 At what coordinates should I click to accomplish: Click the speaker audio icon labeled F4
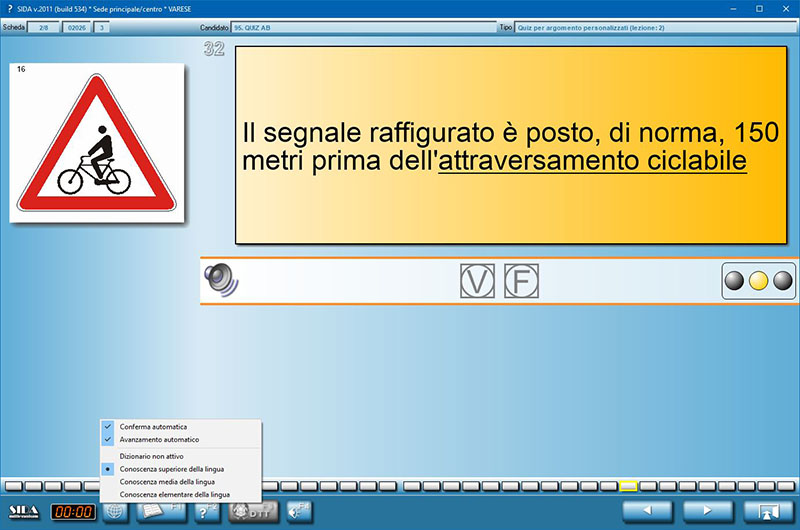click(299, 511)
